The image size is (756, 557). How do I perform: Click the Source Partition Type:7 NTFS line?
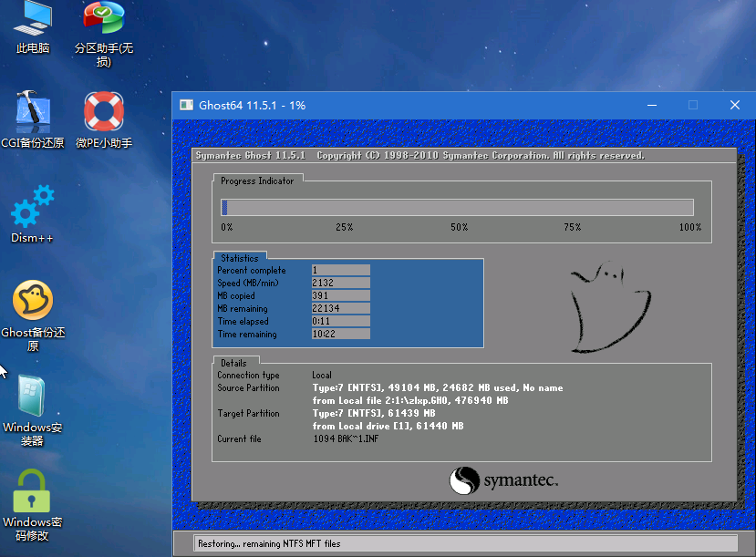click(x=438, y=387)
